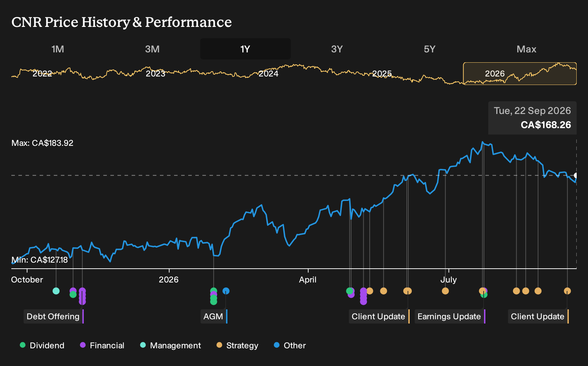Click the Strategy event dot under July

click(x=445, y=291)
